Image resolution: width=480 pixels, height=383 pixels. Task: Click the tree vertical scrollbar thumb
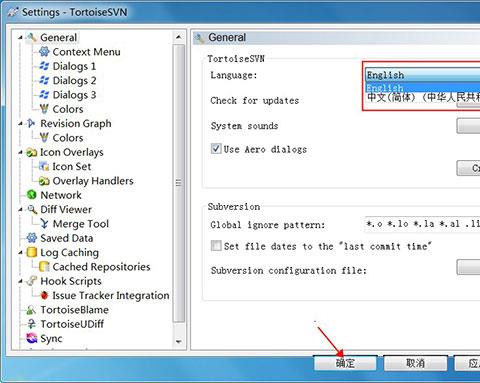[x=179, y=183]
